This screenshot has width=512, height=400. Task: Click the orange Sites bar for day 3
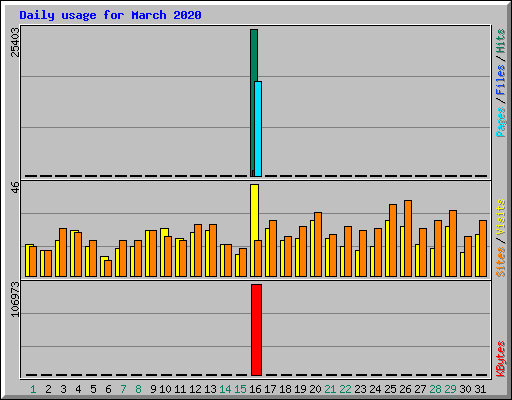click(x=63, y=252)
